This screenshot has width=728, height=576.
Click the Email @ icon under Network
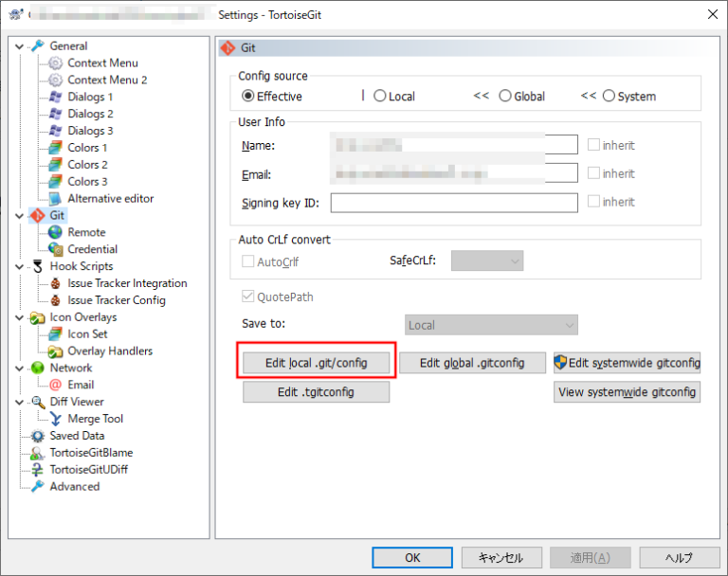tap(55, 385)
